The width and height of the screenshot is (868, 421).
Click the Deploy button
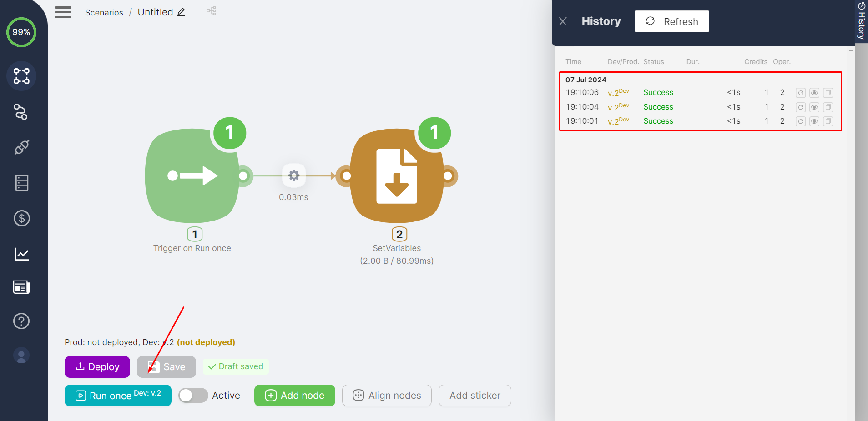click(97, 367)
